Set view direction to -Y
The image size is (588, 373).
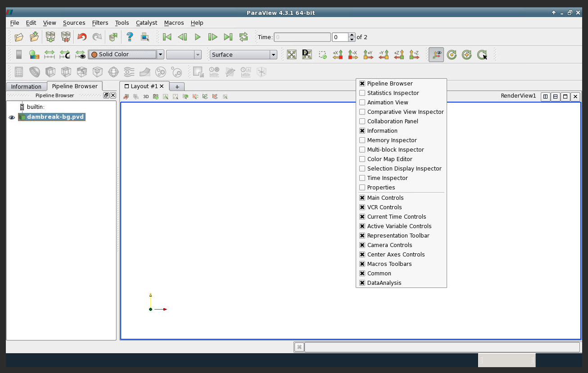(384, 54)
